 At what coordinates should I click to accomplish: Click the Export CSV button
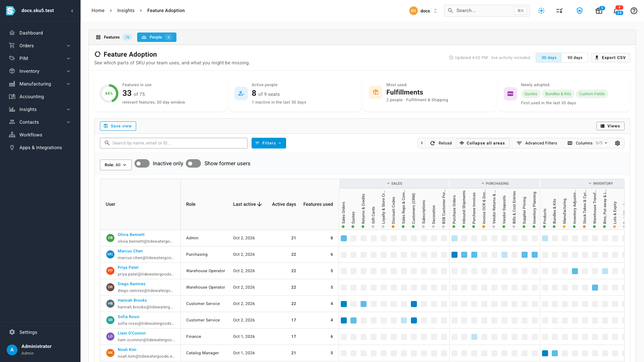[x=610, y=58]
